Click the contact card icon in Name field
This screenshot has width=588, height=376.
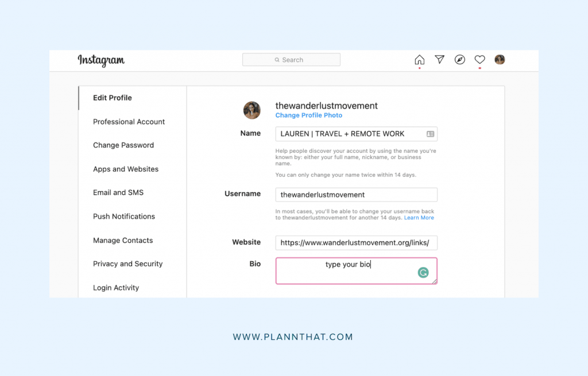430,134
